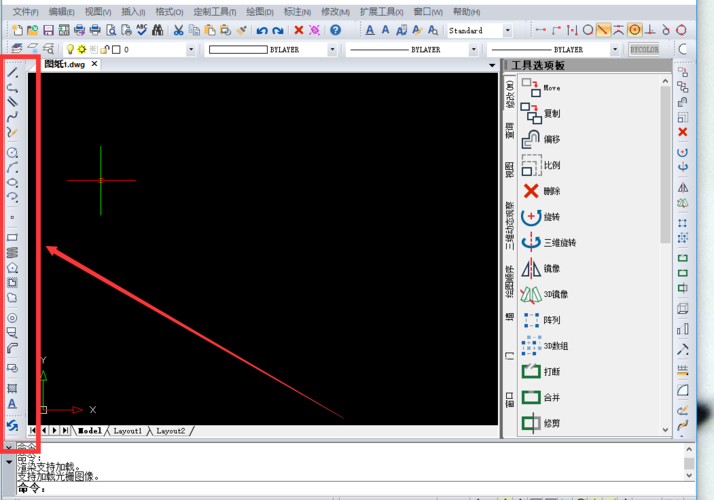Run the ABC spell check

pyautogui.click(x=142, y=30)
